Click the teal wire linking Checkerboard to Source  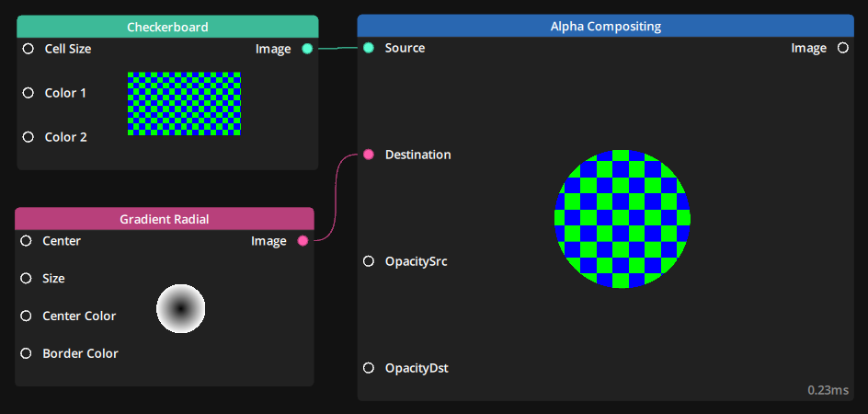point(337,48)
